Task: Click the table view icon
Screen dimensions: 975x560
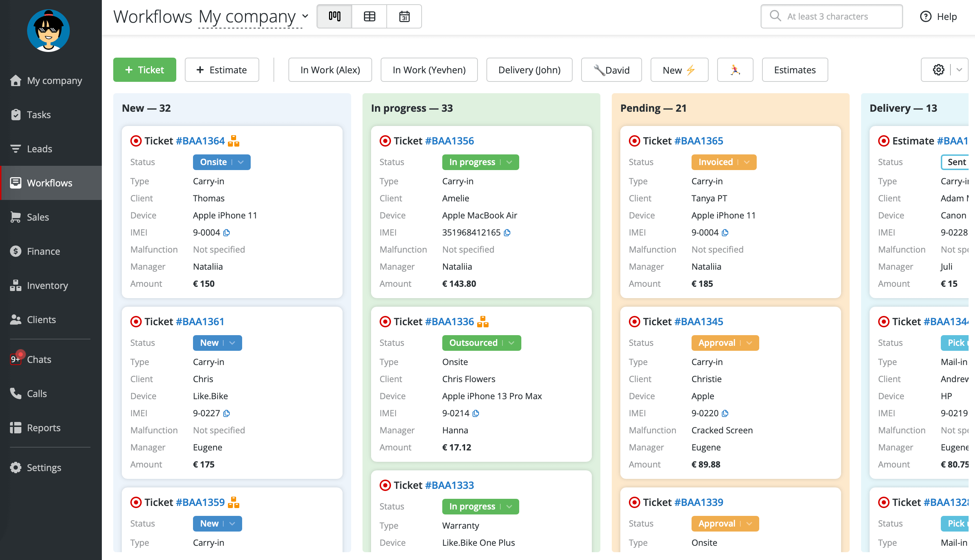Action: [x=370, y=16]
